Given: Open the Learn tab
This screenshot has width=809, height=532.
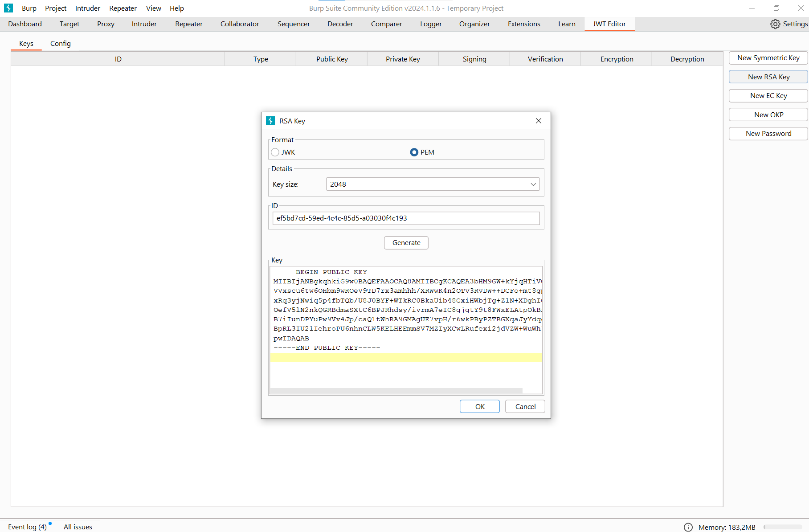Looking at the screenshot, I should [x=567, y=24].
